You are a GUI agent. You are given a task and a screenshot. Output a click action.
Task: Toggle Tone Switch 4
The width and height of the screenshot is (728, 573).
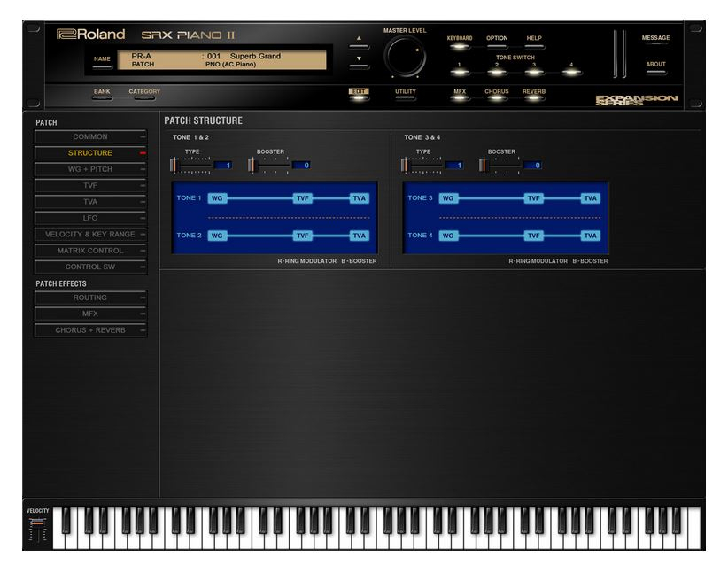pos(571,71)
